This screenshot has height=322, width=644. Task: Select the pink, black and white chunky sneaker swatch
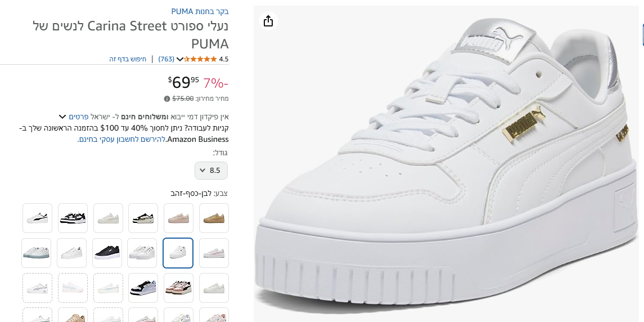tap(178, 288)
